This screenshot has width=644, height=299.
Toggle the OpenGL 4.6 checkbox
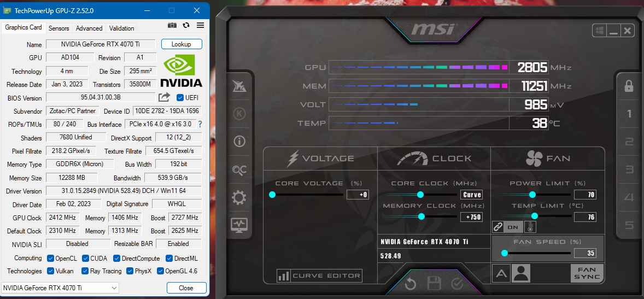pos(160,271)
